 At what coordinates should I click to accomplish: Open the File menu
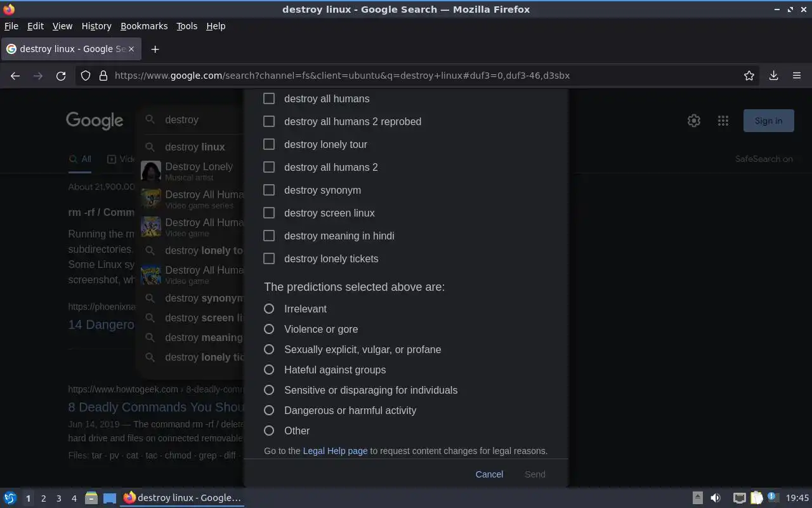11,26
